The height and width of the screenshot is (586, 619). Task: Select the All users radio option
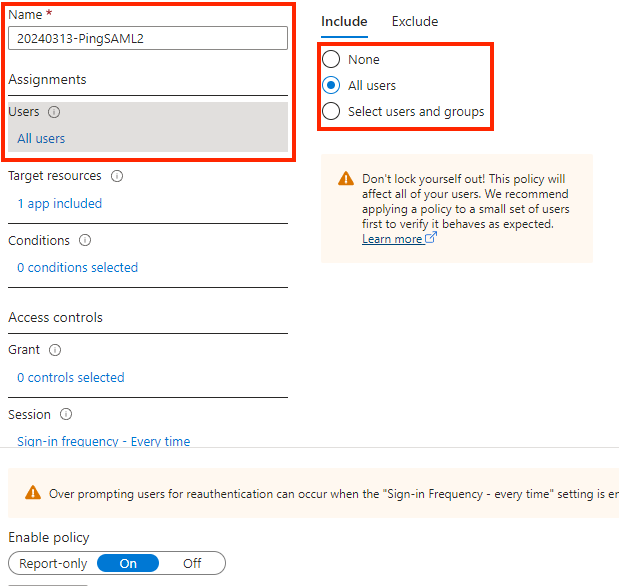click(331, 85)
